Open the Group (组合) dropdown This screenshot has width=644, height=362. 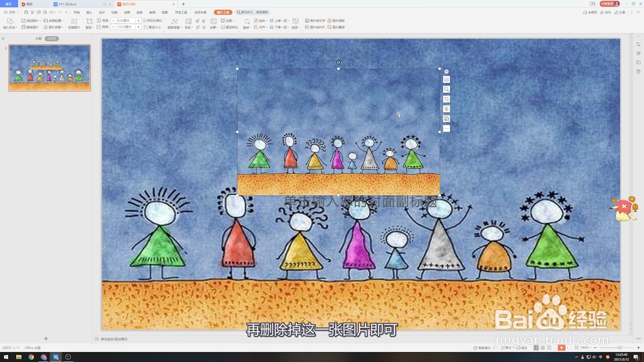pos(261,21)
